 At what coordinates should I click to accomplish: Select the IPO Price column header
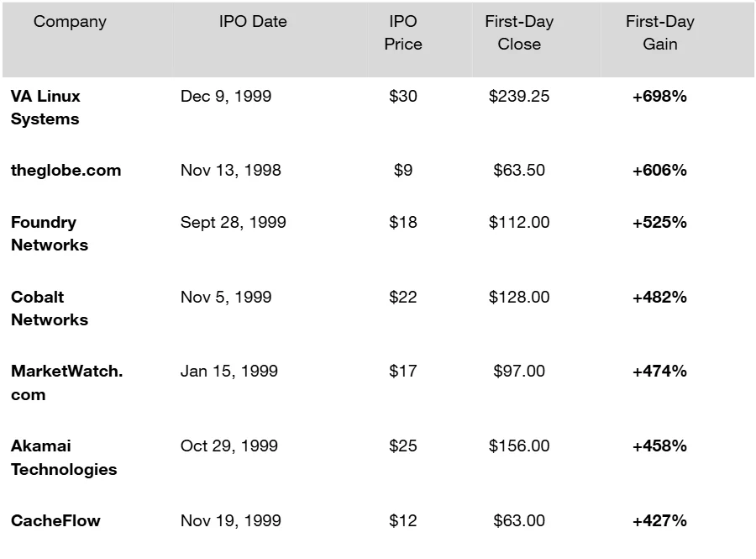pyautogui.click(x=403, y=33)
